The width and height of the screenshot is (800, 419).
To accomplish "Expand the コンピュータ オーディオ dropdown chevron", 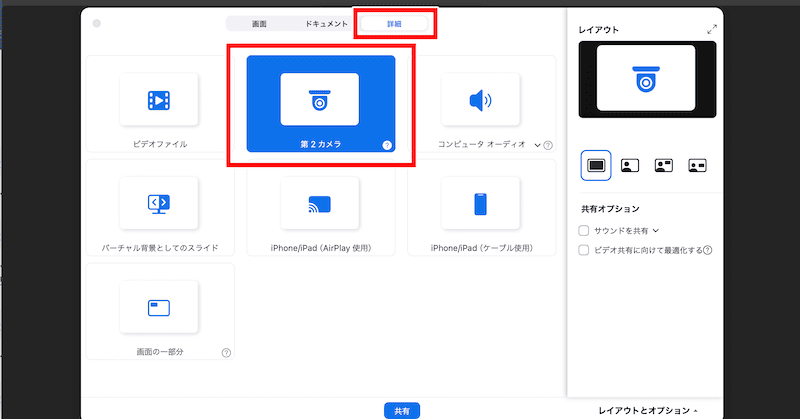I will [537, 145].
